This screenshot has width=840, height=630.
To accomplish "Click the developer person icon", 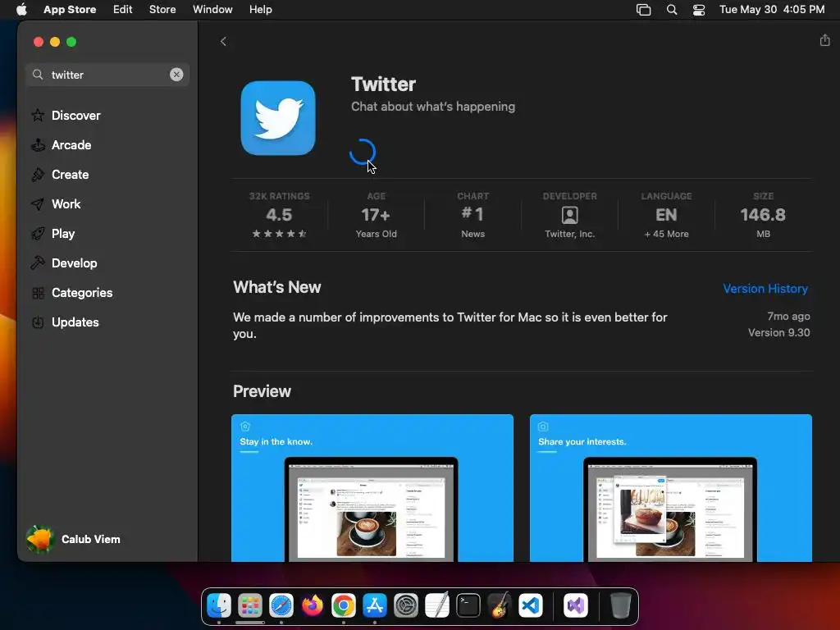I will point(569,215).
